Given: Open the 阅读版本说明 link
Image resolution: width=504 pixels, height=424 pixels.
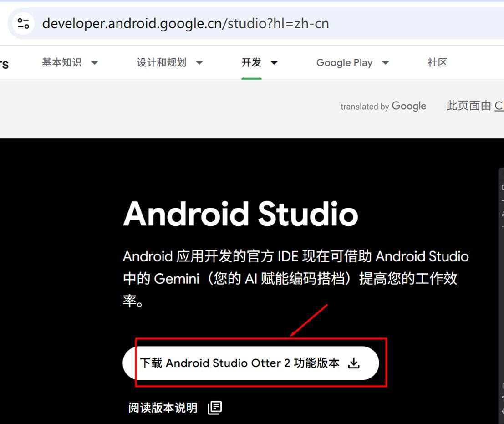Looking at the screenshot, I should pos(163,408).
